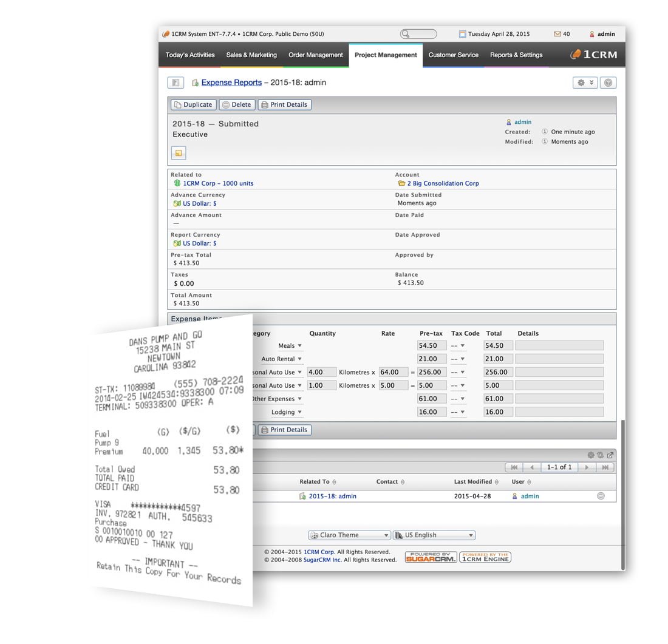Click the 1CRM logo in the navigation bar
The height and width of the screenshot is (644, 668).
pos(594,55)
